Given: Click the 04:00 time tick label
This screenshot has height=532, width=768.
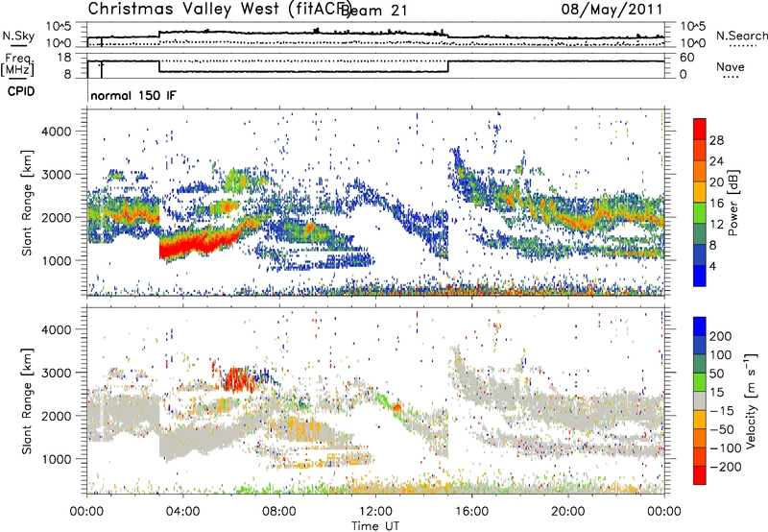Looking at the screenshot, I should click(x=182, y=512).
